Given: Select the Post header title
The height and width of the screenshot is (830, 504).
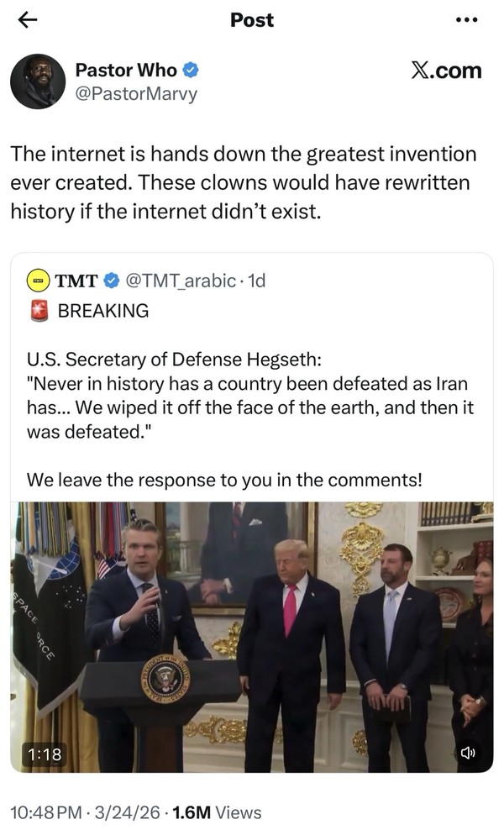Looking at the screenshot, I should pos(252,20).
